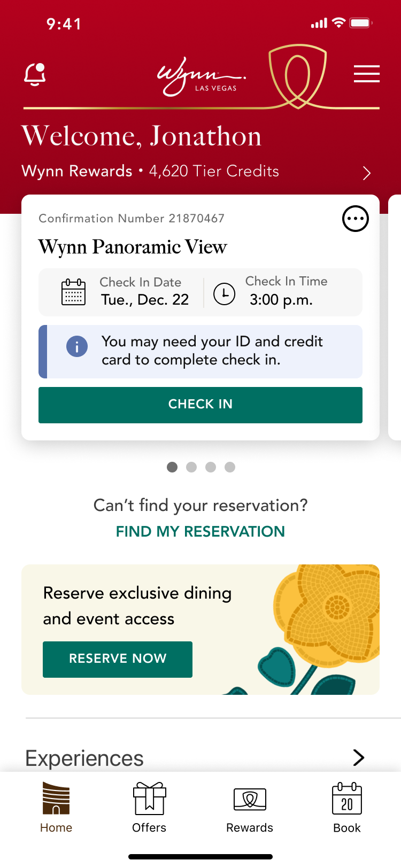The image size is (401, 868).
Task: Open reservation options ellipsis button
Action: click(x=356, y=219)
